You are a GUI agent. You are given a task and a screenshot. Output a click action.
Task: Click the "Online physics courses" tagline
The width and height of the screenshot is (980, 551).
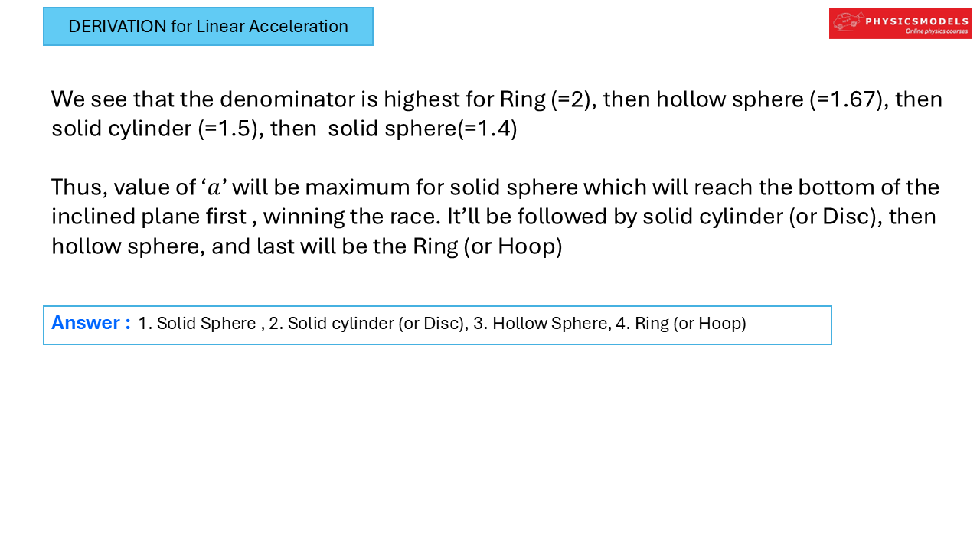(x=936, y=32)
